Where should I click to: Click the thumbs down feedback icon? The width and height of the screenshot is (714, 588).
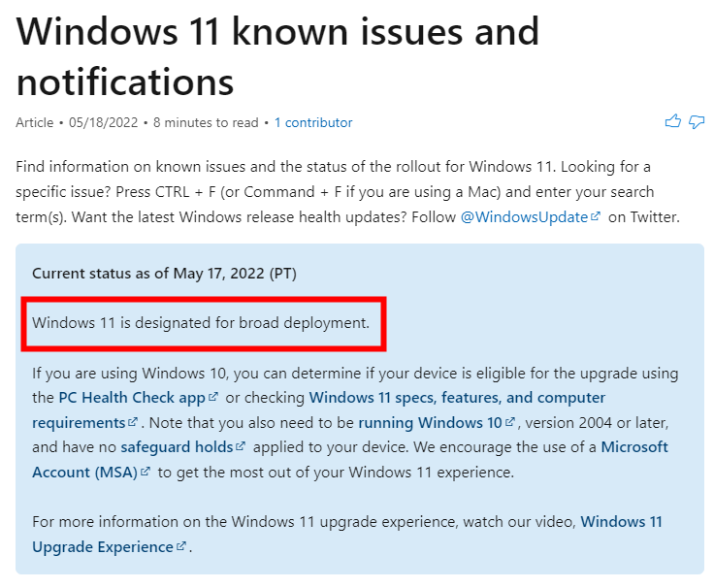(697, 121)
